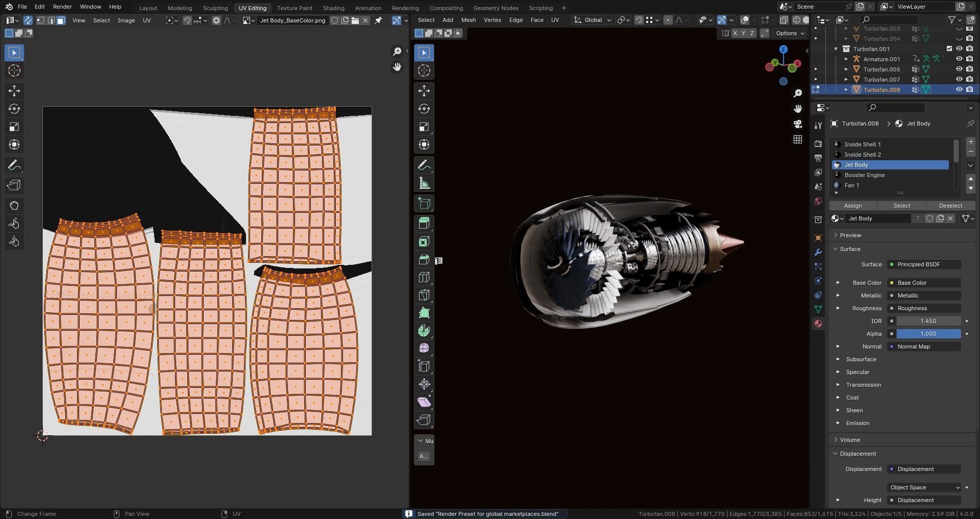Disable Turbofan.007 in renders
This screenshot has height=519, width=980.
tap(969, 80)
